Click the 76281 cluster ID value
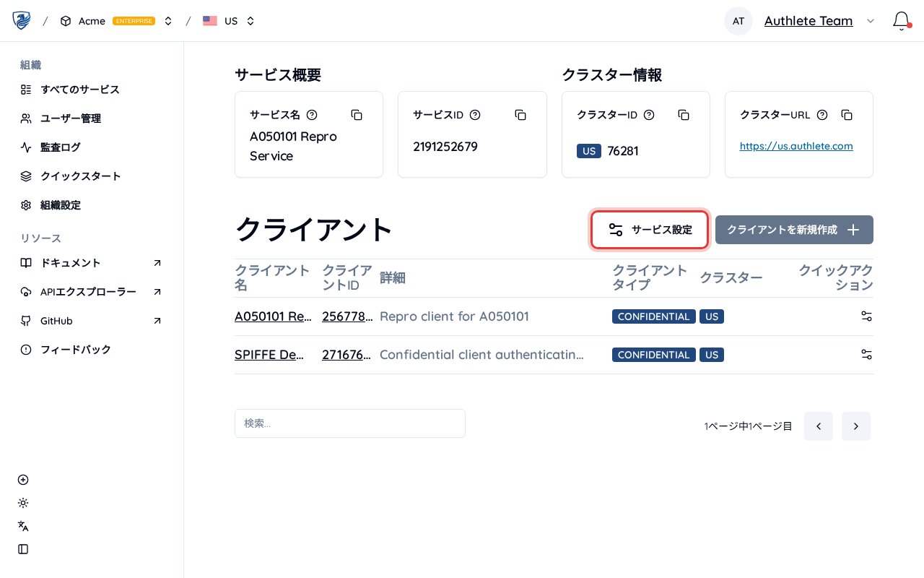Image resolution: width=924 pixels, height=578 pixels. click(x=623, y=151)
